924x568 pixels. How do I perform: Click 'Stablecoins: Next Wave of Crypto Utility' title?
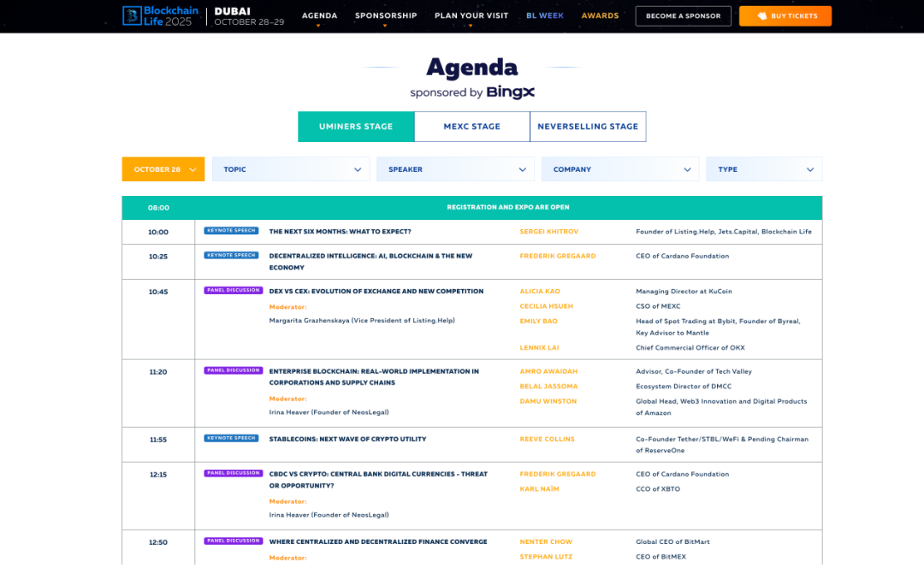coord(347,439)
